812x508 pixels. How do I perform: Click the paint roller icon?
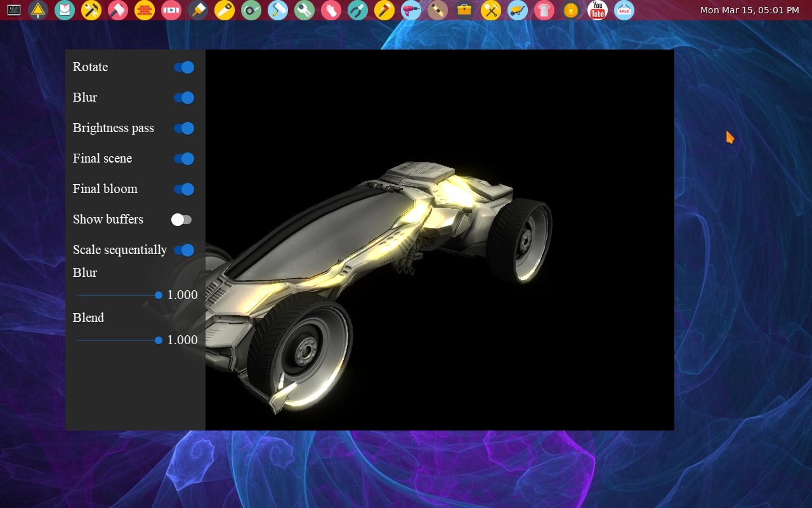coord(278,10)
